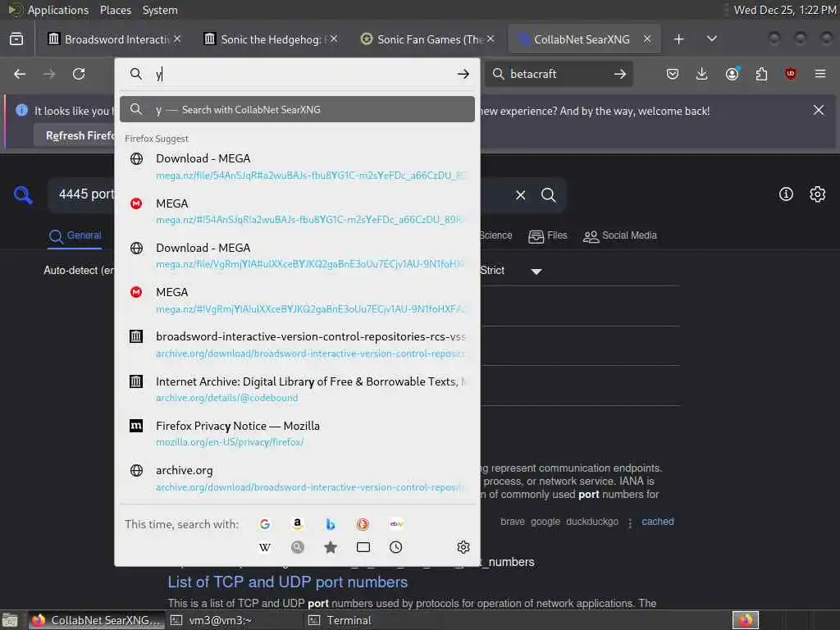Image resolution: width=840 pixels, height=630 pixels.
Task: Search this time with Bing icon
Action: (x=331, y=524)
